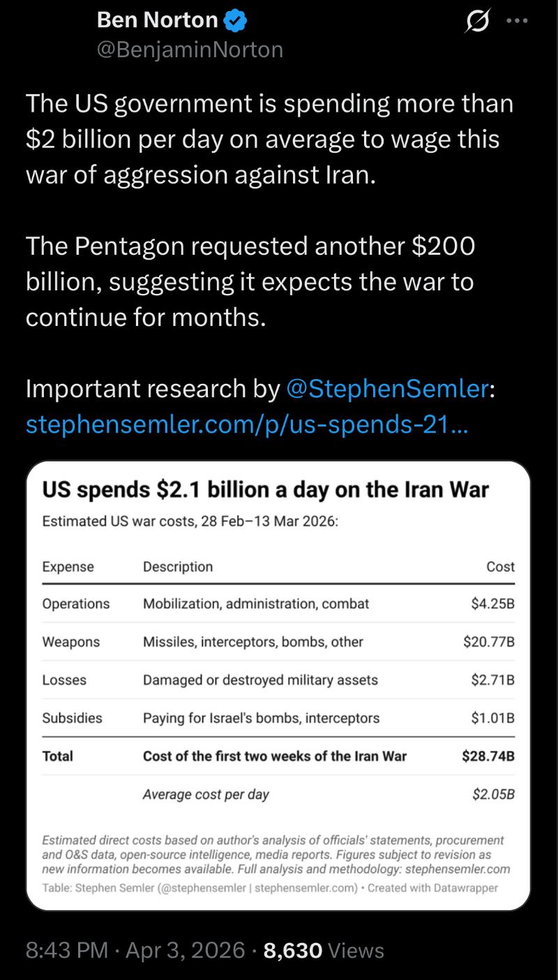Tap the Losses row description
This screenshot has width=558, height=980.
pos(260,680)
